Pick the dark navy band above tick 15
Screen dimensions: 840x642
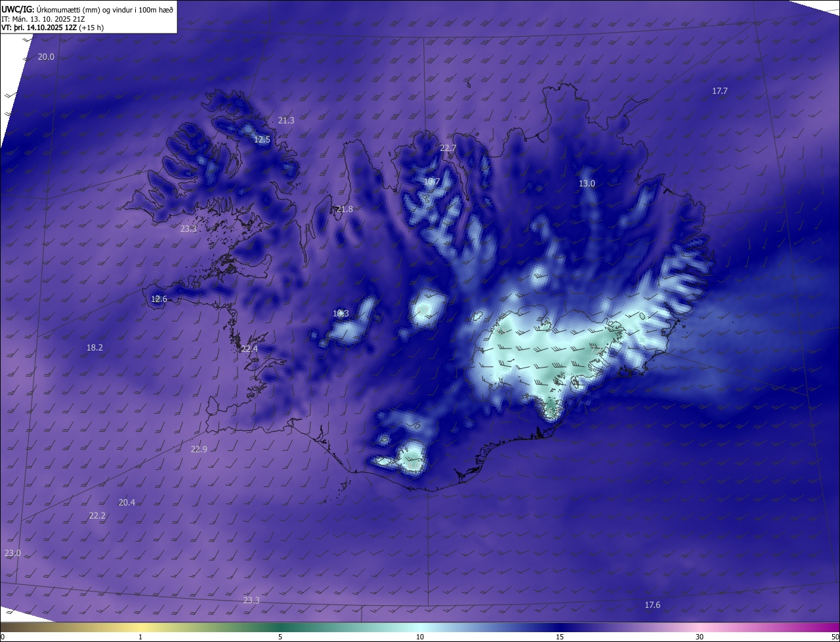[x=560, y=628]
